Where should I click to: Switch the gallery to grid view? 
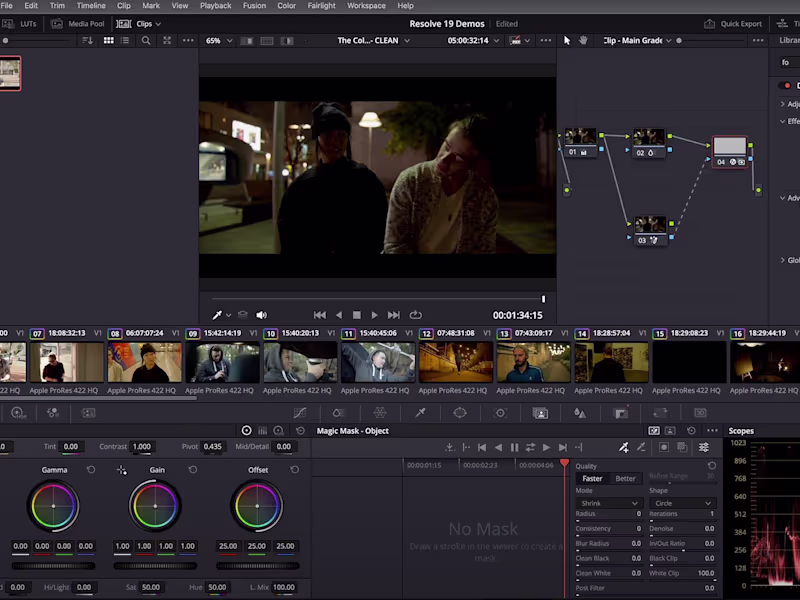(109, 41)
